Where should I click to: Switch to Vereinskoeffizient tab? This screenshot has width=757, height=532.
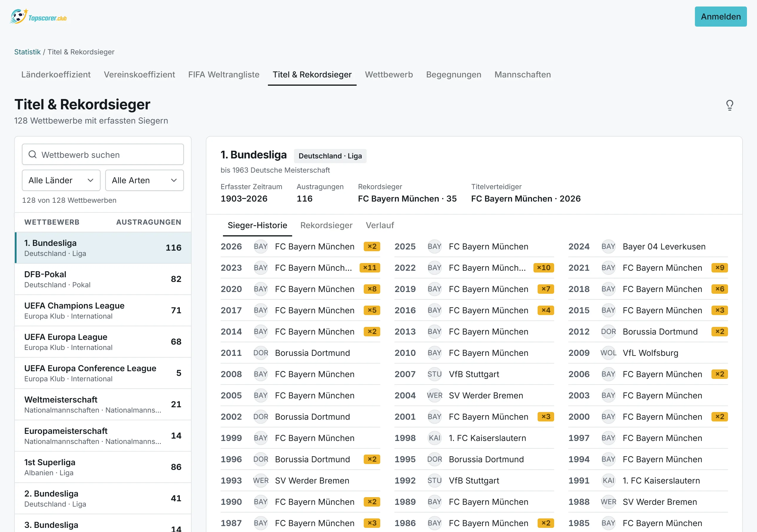click(x=139, y=74)
